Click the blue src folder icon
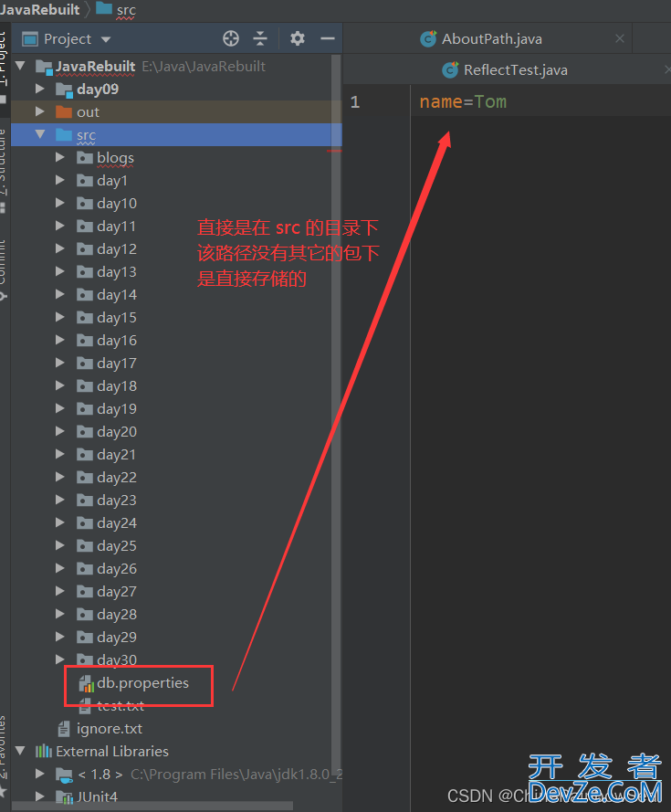 (64, 134)
